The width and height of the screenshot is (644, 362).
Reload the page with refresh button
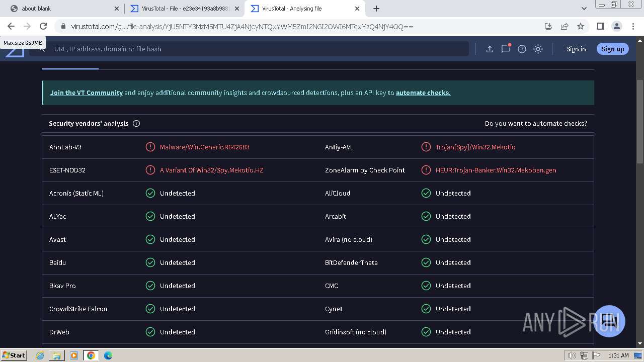(43, 26)
